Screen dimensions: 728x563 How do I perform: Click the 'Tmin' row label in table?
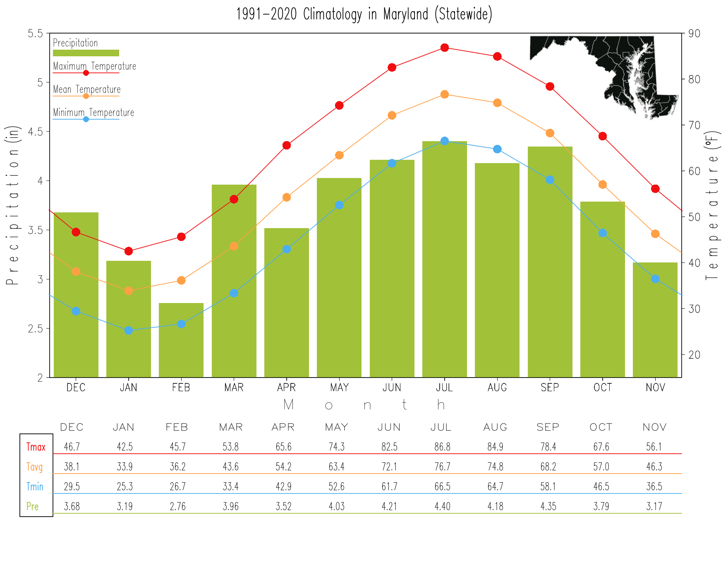pyautogui.click(x=35, y=486)
